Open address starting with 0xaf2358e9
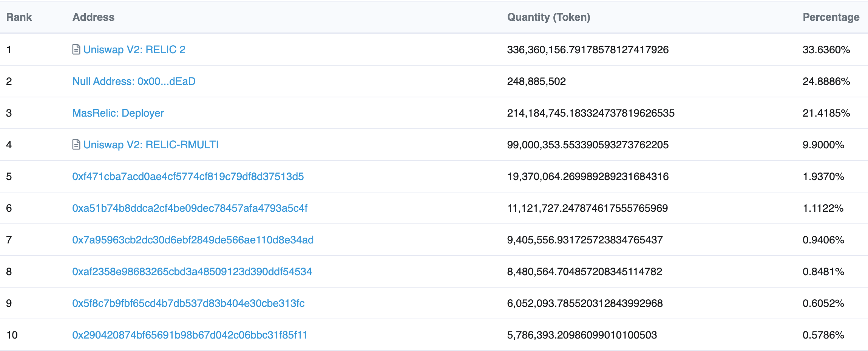 192,271
